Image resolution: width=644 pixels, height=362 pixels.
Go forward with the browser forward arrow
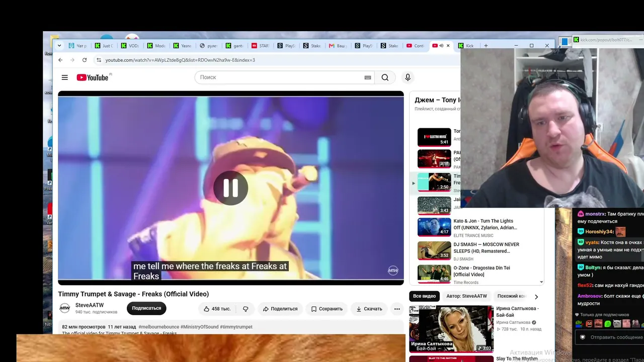tap(72, 60)
